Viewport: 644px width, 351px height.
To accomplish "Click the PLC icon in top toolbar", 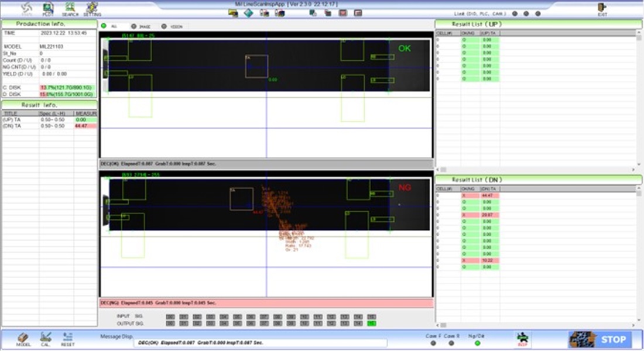I will [48, 8].
